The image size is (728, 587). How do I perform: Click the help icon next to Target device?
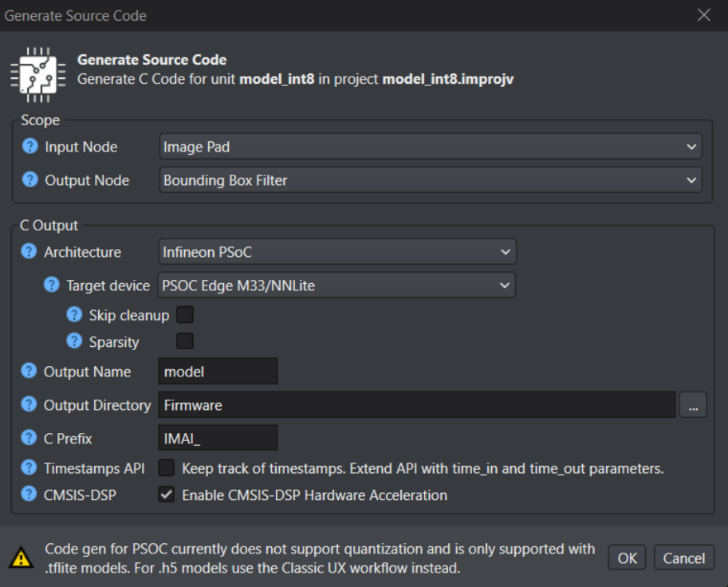pyautogui.click(x=52, y=285)
